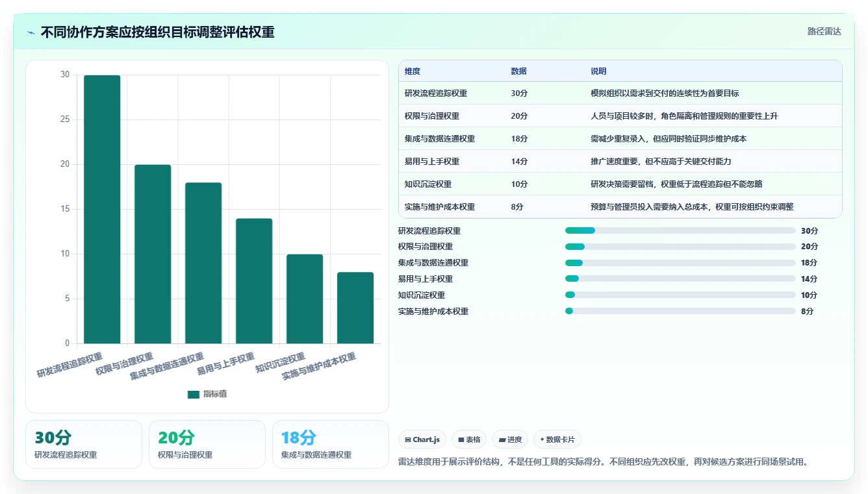This screenshot has height=494, width=868.
Task: Click the 研发流程追踪权重 bar in the chart
Action: point(102,209)
